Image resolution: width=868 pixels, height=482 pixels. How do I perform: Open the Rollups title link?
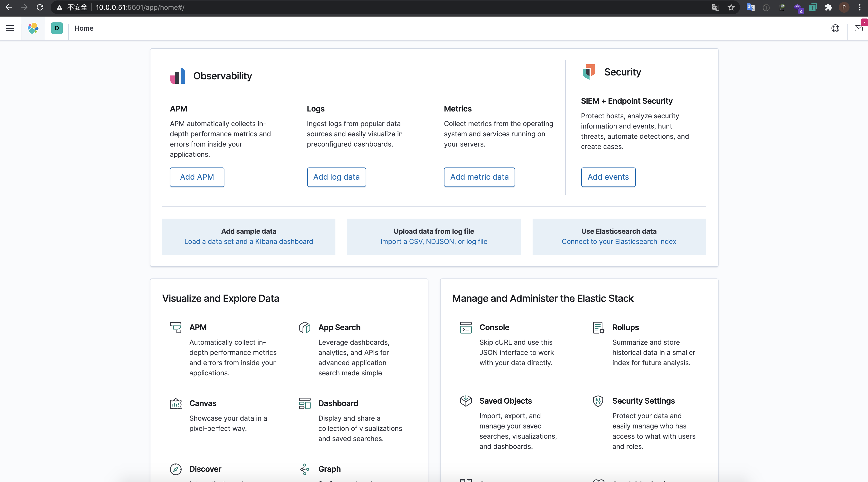pos(625,327)
